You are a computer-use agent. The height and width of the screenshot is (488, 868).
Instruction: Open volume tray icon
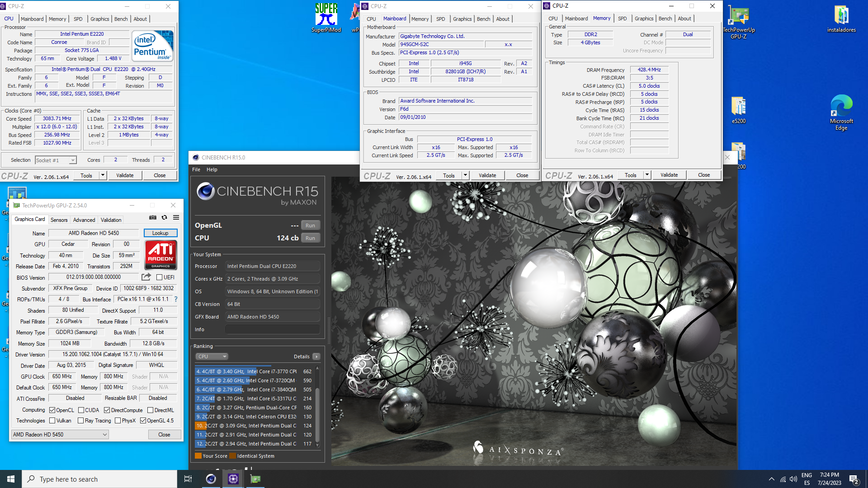(x=793, y=479)
